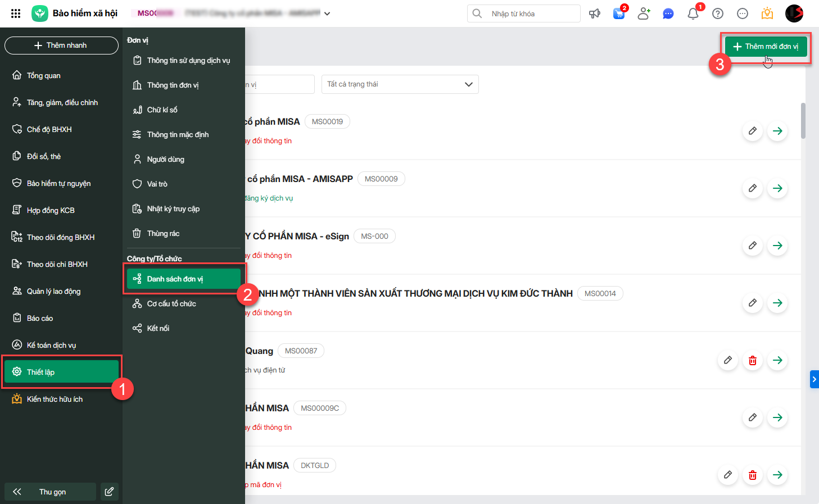Edit unit MS00019 with pencil icon
The width and height of the screenshot is (819, 504).
point(753,131)
